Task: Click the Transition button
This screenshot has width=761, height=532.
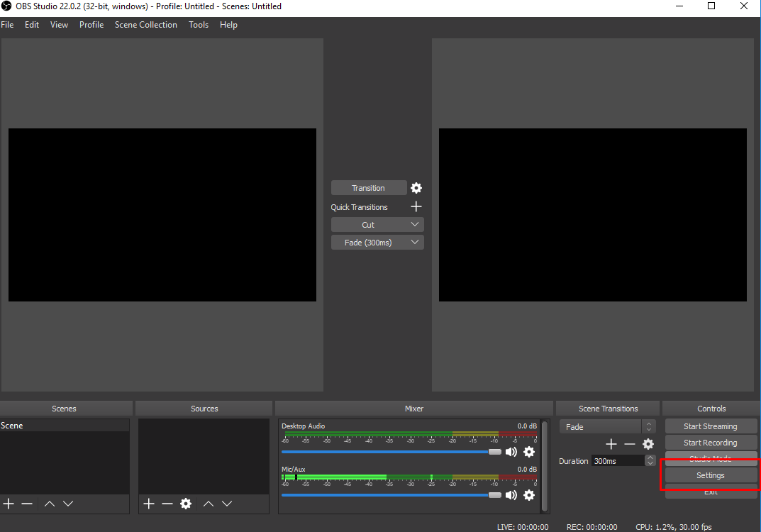Action: click(x=369, y=188)
